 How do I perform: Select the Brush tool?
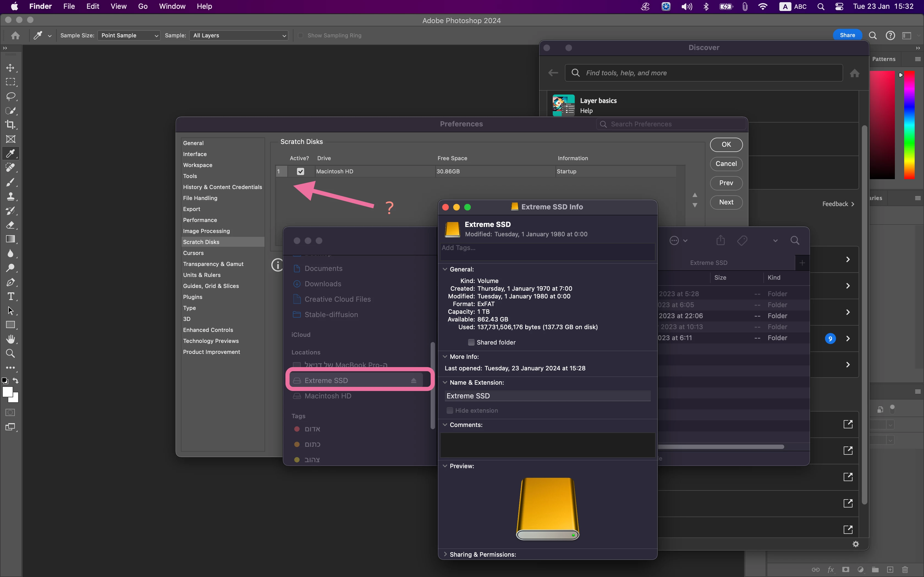click(x=10, y=182)
